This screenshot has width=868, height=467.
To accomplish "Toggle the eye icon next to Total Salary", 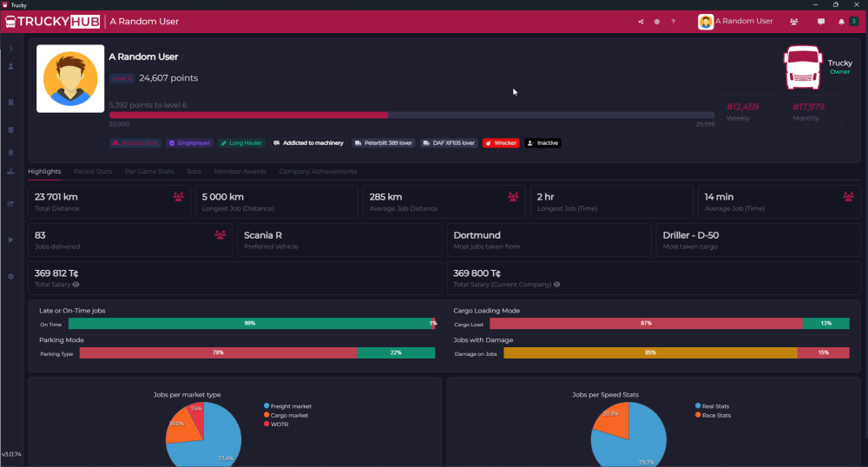I will 76,285.
